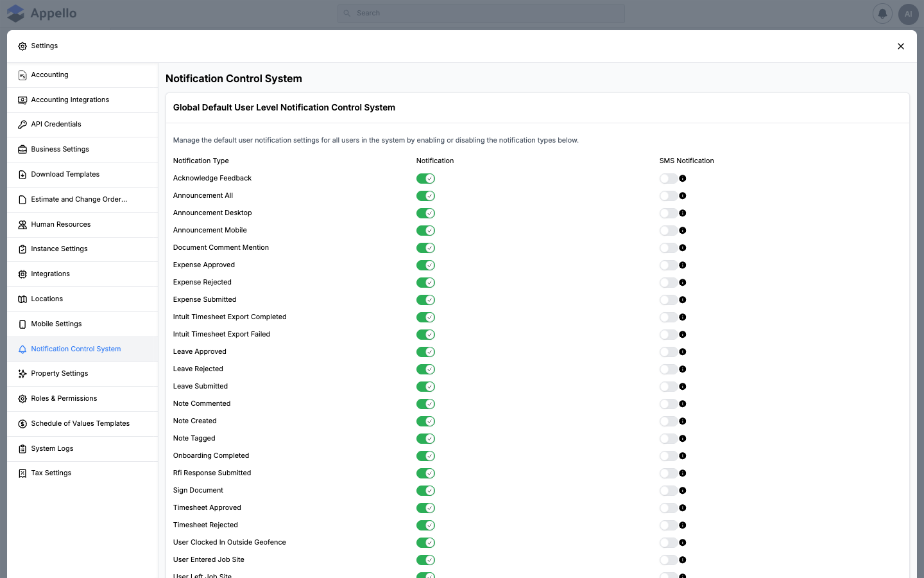Screen dimensions: 924x578
Task: Click the Download Templates icon
Action: [22, 175]
